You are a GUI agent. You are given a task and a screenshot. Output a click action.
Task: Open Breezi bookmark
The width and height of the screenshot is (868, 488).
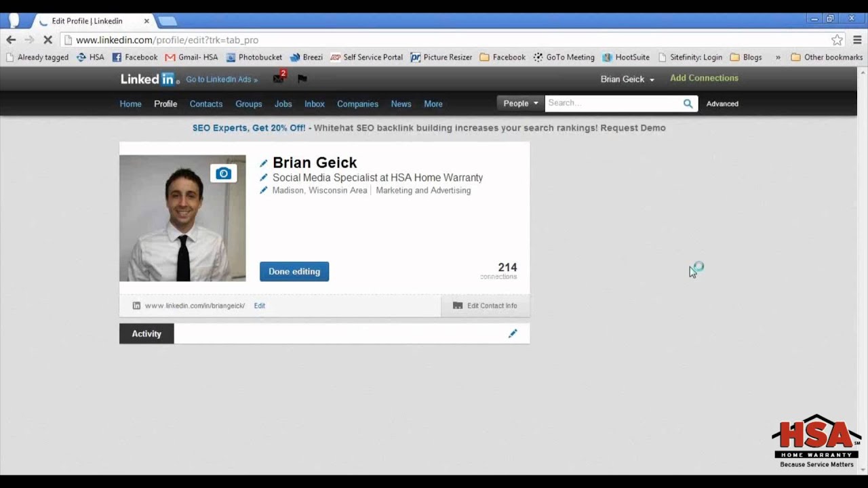pos(307,58)
